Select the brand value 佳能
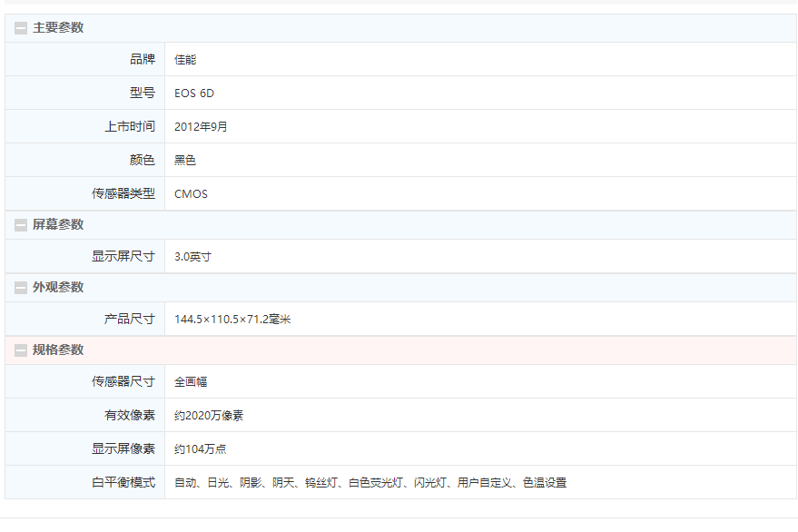The image size is (798, 532). click(x=185, y=60)
